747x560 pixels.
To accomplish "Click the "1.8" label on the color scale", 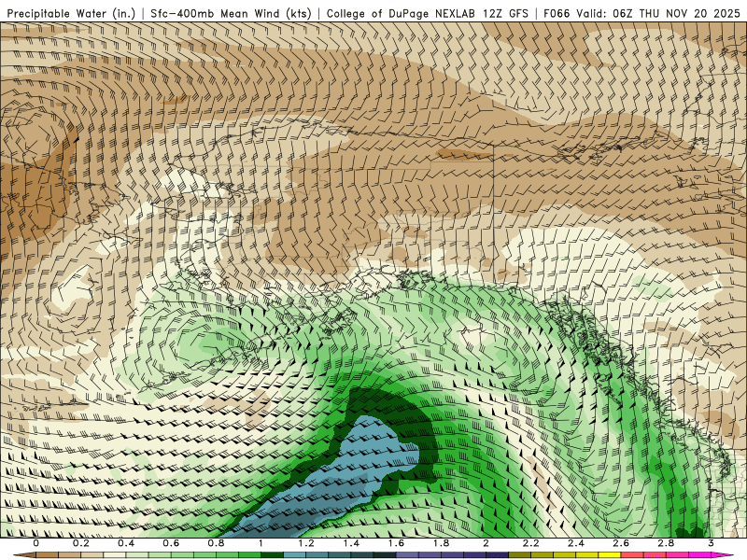I will (441, 543).
